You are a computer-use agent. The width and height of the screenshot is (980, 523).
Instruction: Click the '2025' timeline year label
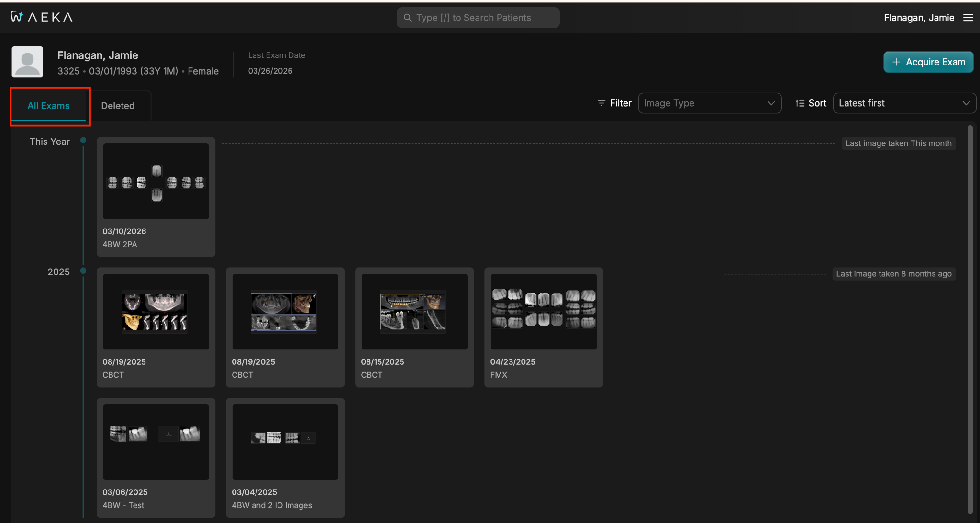point(58,272)
